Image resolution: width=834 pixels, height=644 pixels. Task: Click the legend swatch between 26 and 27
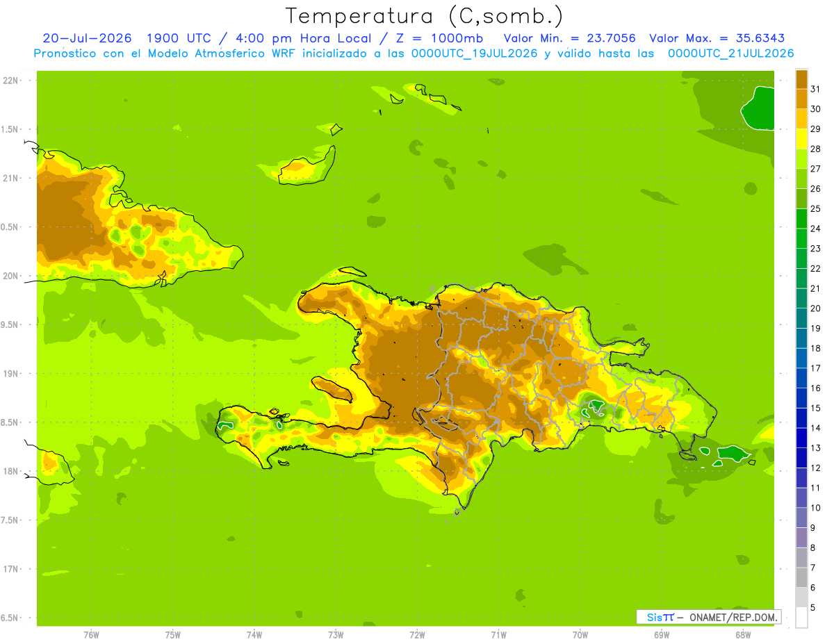coord(801,179)
